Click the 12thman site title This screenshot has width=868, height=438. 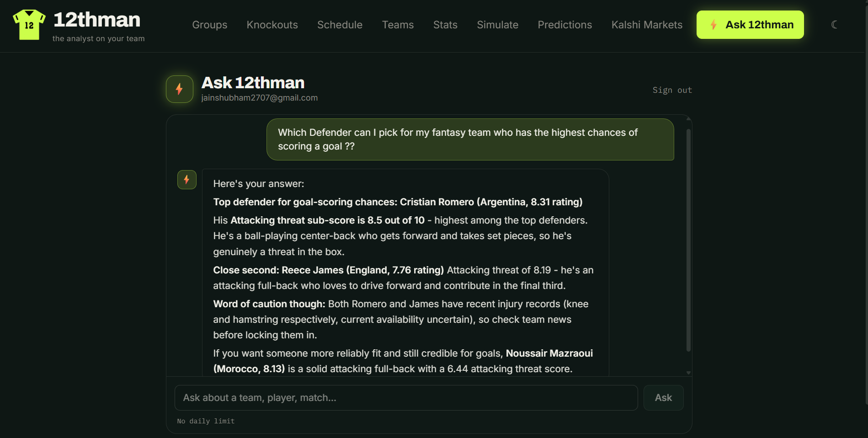pos(97,20)
